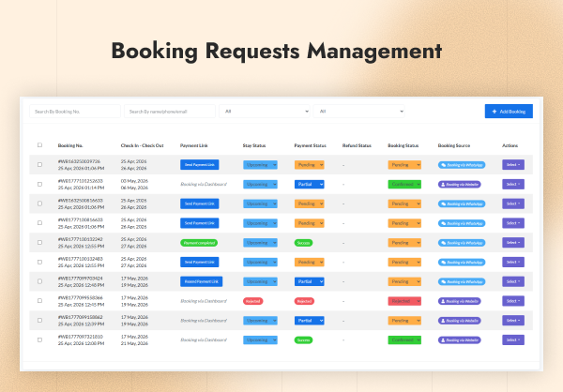
Task: Click user icon in Rejected row's website badge
Action: (x=443, y=301)
